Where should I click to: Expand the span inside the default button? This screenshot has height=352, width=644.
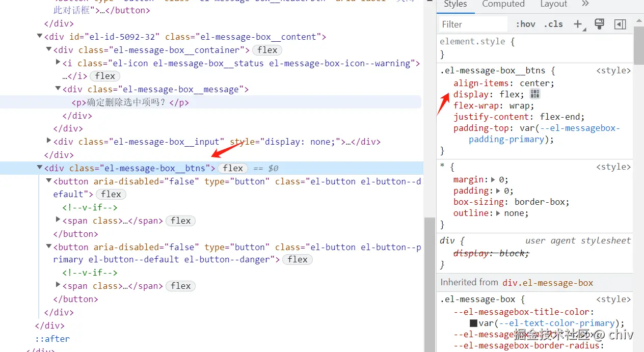click(58, 220)
